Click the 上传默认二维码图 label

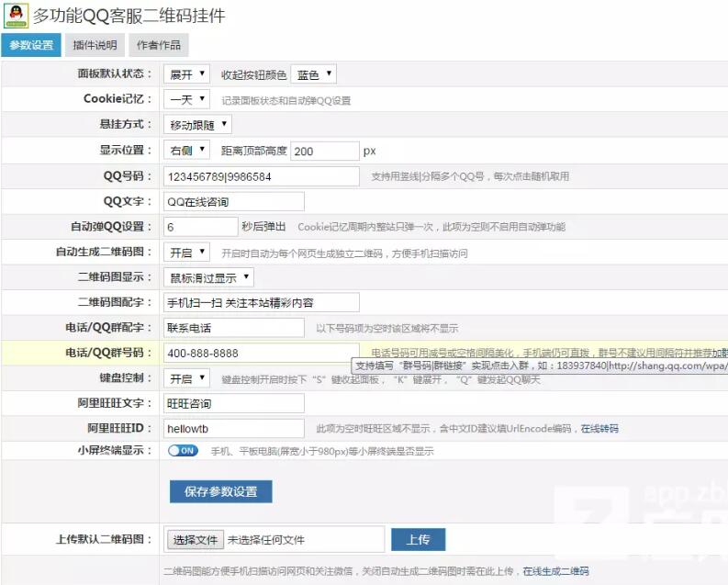tap(104, 539)
